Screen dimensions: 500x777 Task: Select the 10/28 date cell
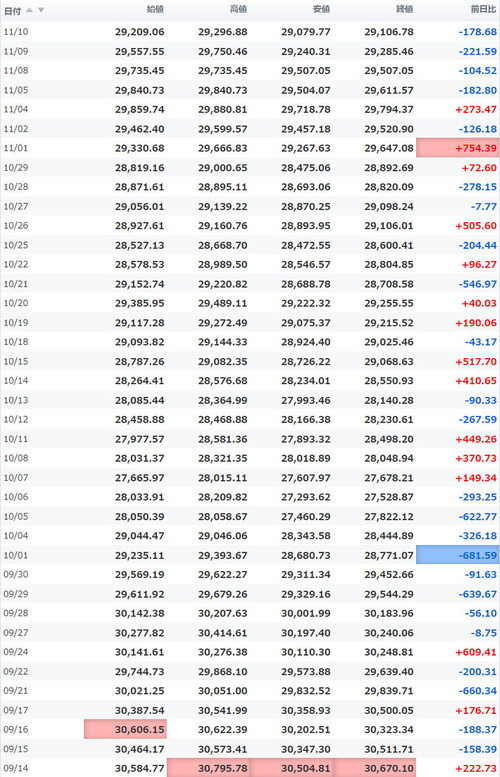tap(16, 187)
